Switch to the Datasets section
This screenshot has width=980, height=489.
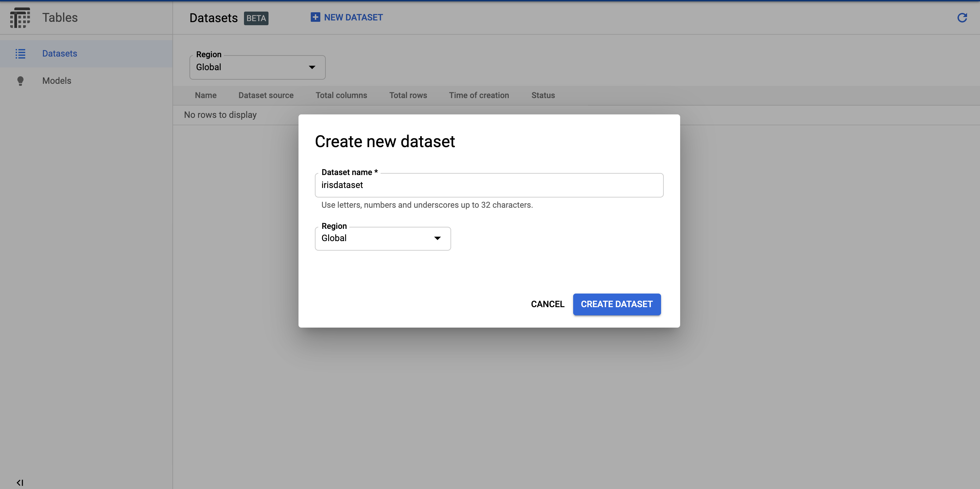[x=59, y=53]
